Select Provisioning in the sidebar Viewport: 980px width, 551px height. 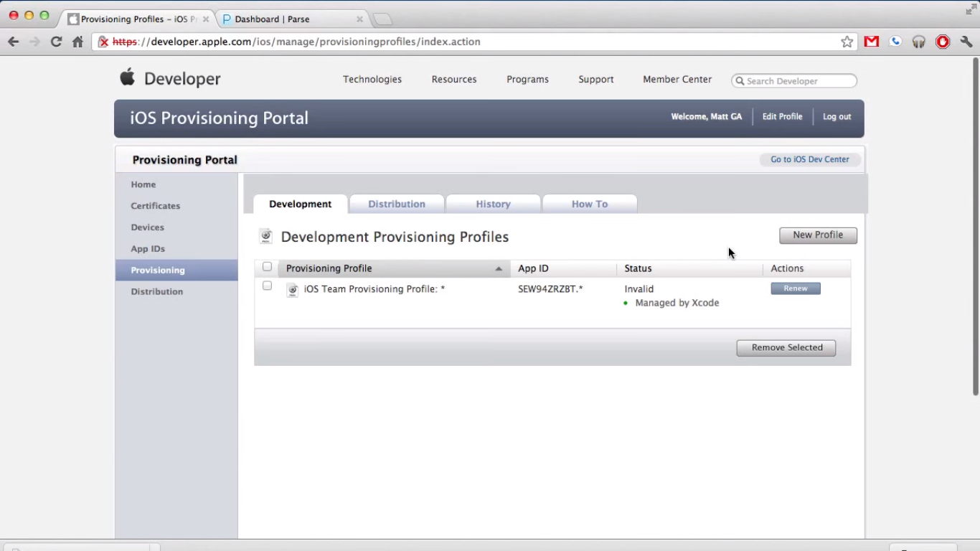click(x=176, y=270)
